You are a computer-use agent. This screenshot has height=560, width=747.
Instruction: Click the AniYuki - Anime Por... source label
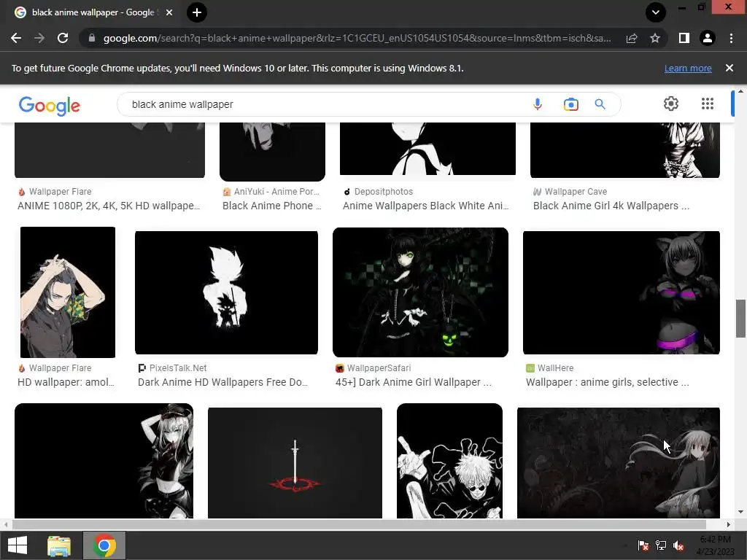point(276,192)
